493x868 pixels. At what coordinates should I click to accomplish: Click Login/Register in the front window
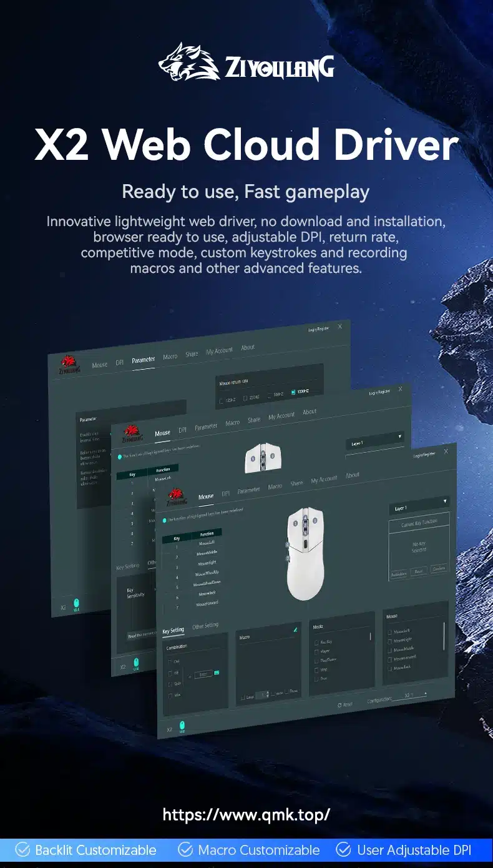(424, 456)
